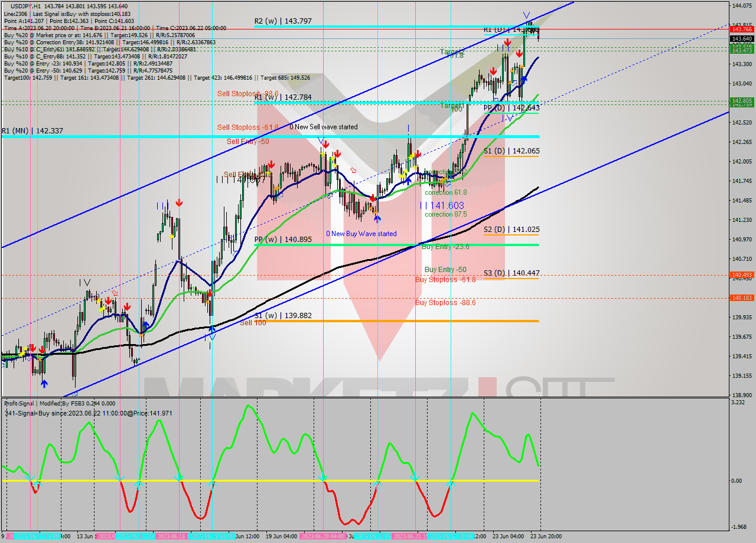The height and width of the screenshot is (543, 756).
Task: Click the PP (D) | 142.643 pivot label
Action: click(x=511, y=108)
